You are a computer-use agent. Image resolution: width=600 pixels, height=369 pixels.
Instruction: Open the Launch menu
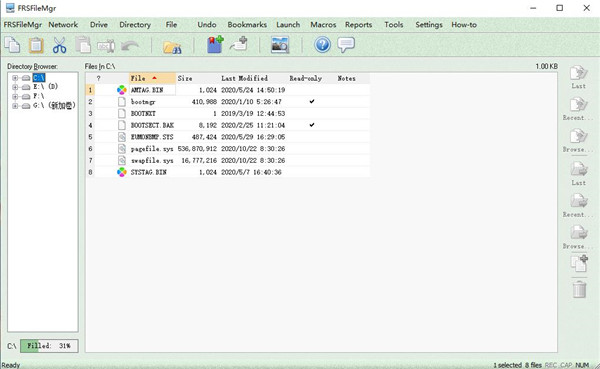[x=288, y=25]
